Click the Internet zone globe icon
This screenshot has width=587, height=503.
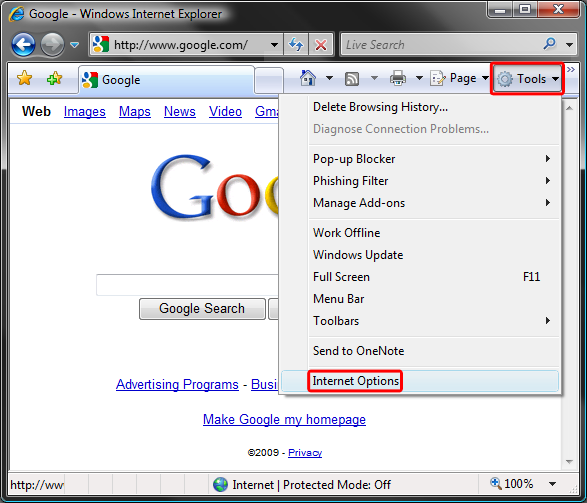point(220,484)
